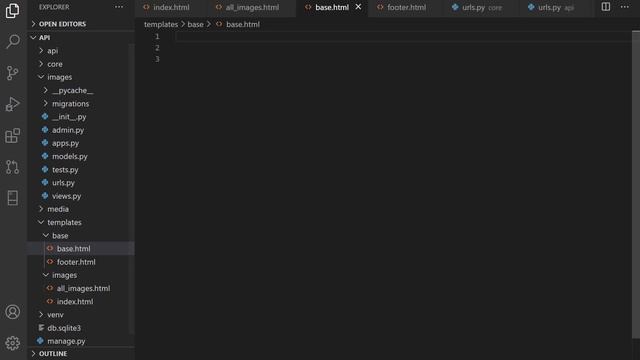This screenshot has width=640, height=360.
Task: Open the Manage gear settings
Action: click(x=13, y=343)
